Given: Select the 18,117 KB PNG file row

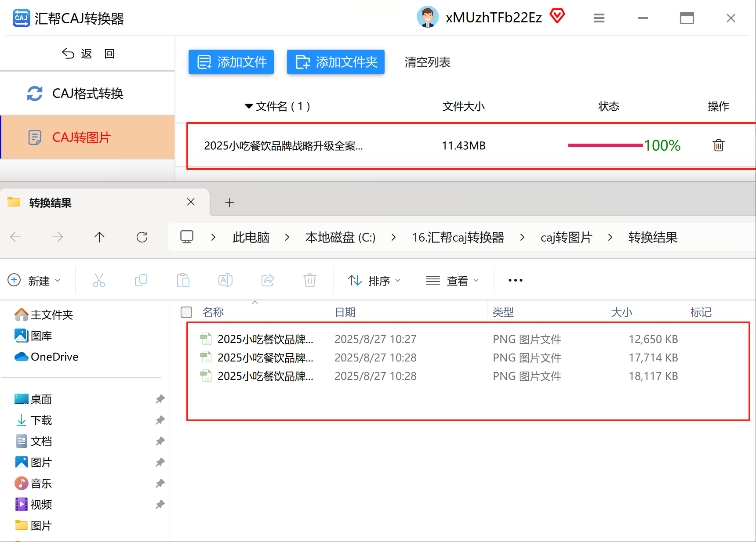Looking at the screenshot, I should click(x=440, y=376).
